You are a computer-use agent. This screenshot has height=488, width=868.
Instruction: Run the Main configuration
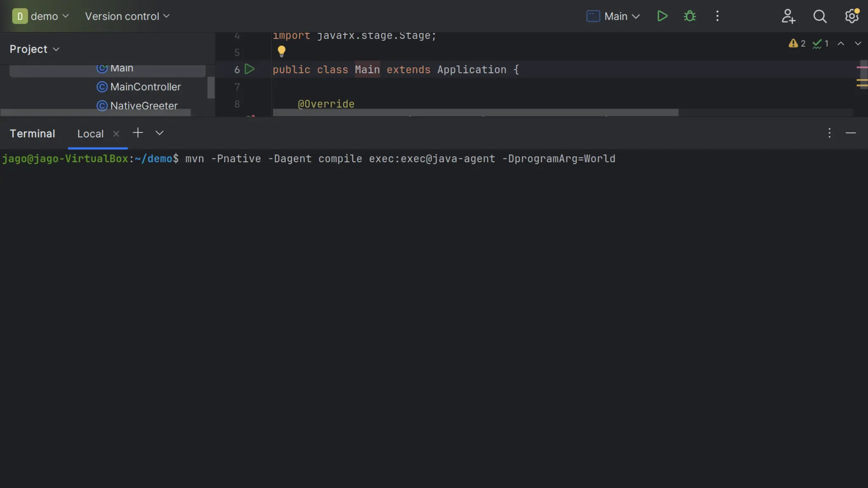pyautogui.click(x=662, y=16)
